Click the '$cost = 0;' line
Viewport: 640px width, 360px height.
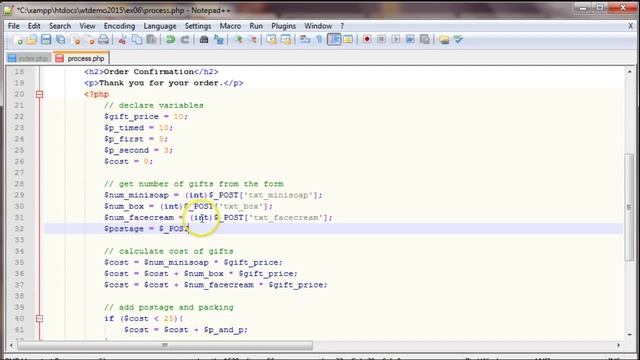point(129,162)
